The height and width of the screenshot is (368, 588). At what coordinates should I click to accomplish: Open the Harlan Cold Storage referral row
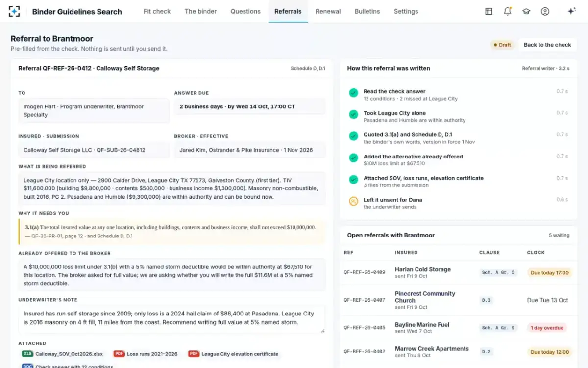tap(458, 272)
